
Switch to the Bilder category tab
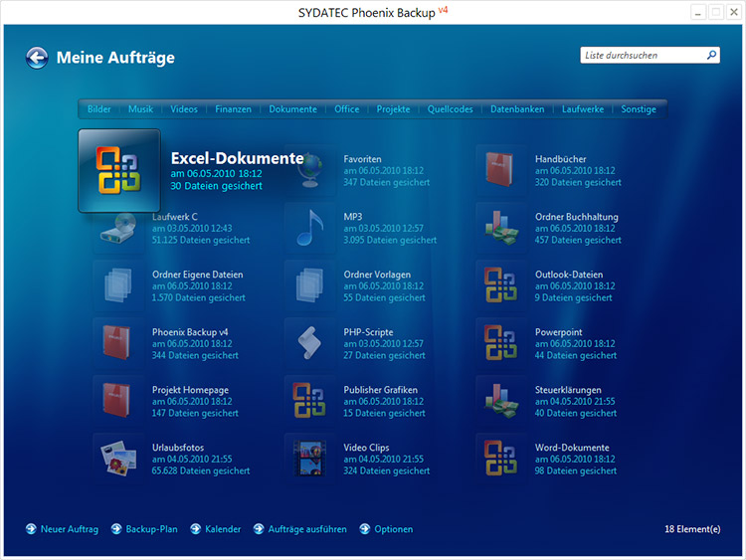(x=99, y=109)
